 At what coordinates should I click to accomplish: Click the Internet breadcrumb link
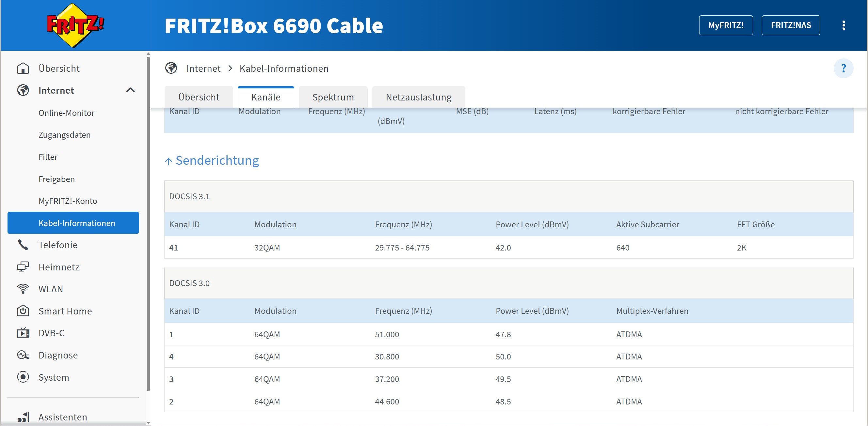pos(203,68)
